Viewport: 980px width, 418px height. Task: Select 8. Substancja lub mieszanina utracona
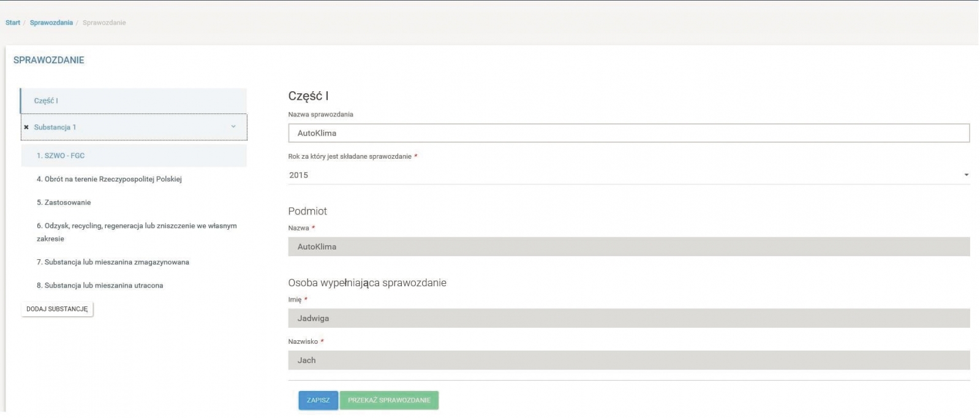point(100,286)
